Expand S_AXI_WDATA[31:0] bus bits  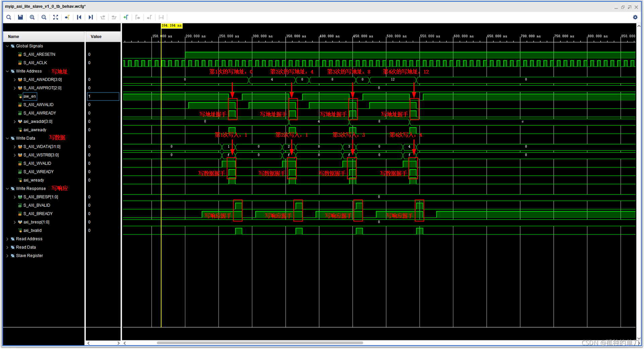pyautogui.click(x=14, y=146)
